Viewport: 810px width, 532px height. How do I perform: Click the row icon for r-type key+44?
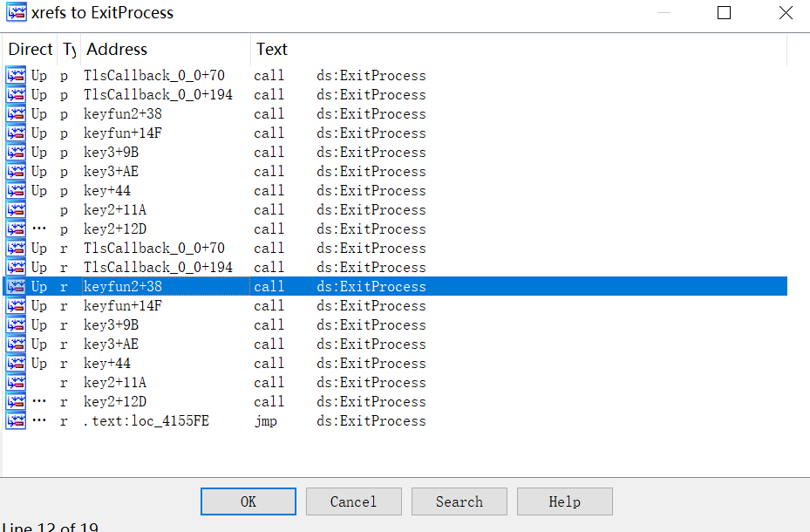pyautogui.click(x=16, y=363)
